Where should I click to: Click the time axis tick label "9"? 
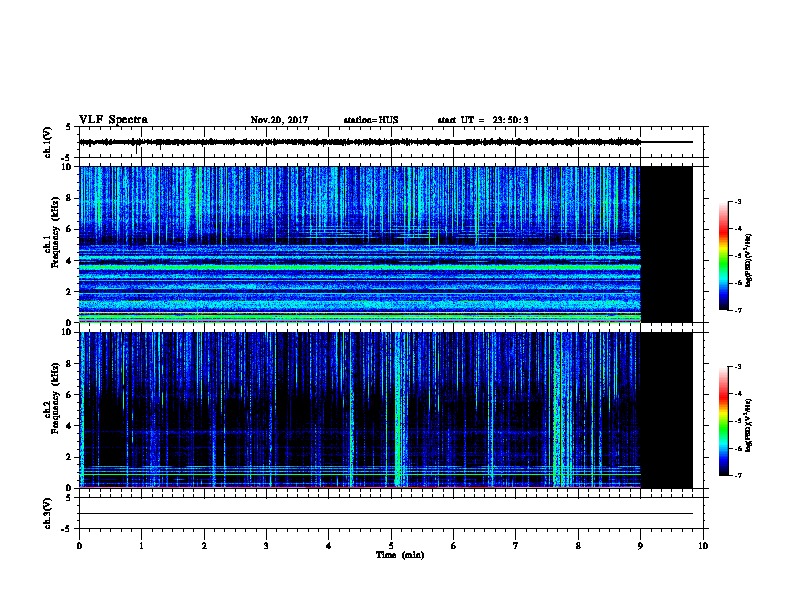pyautogui.click(x=640, y=546)
